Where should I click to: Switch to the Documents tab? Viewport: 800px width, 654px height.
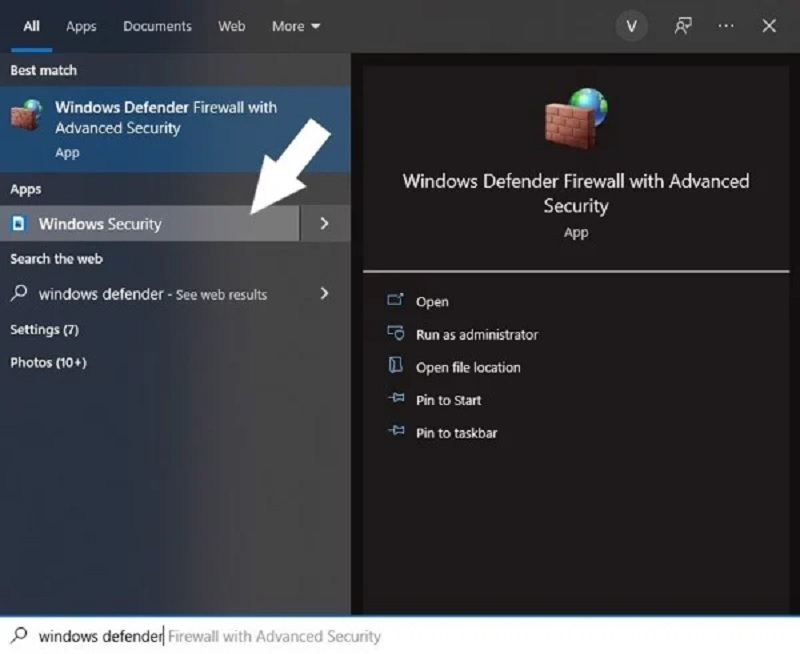[x=157, y=26]
